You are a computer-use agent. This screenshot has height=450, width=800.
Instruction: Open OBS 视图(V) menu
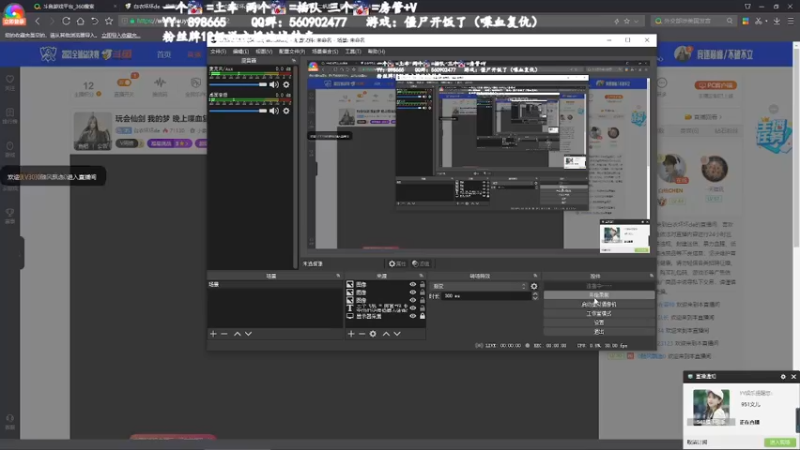[x=264, y=52]
